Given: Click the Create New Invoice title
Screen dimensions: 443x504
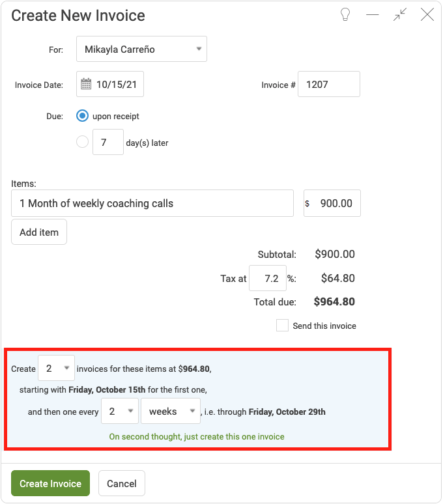Looking at the screenshot, I should tap(78, 16).
